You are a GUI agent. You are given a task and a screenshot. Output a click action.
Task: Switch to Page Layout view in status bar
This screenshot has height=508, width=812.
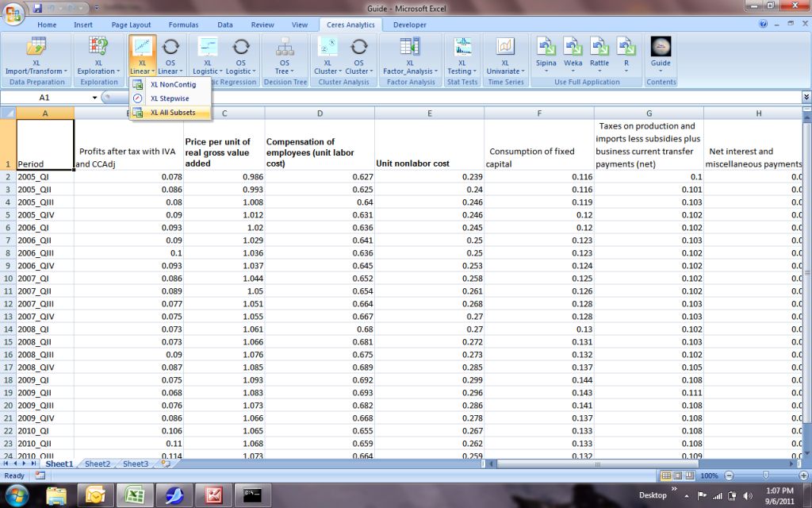[677, 475]
